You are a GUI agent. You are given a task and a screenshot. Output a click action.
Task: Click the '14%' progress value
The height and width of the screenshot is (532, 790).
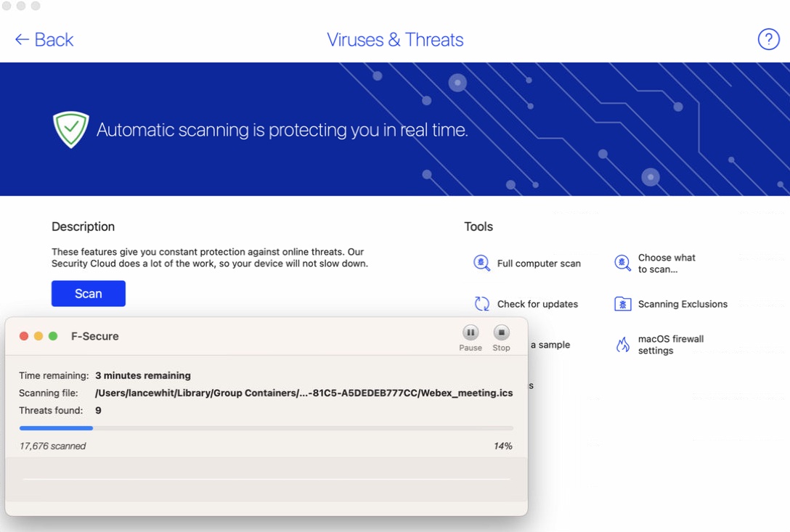502,446
